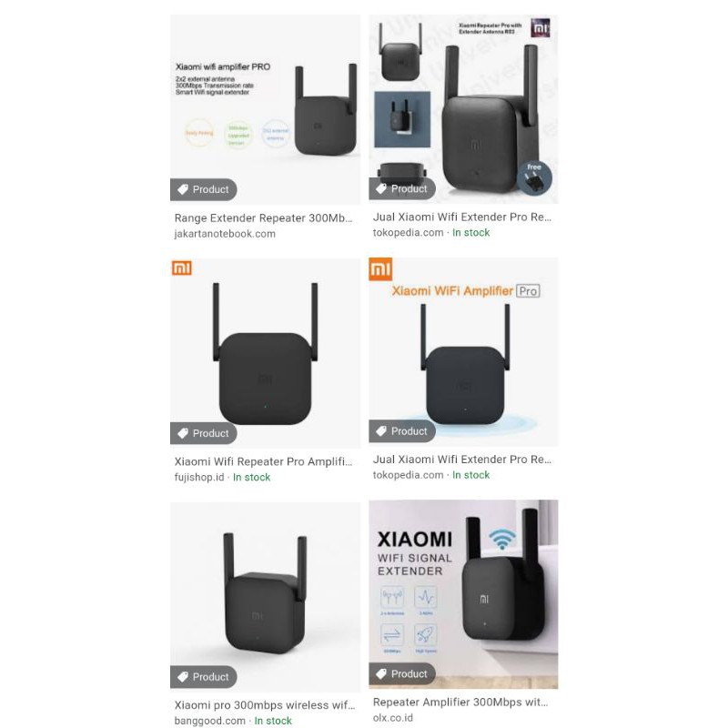Open Xiaomi Repeater Pro with Extender Antenna image
This screenshot has width=728, height=728.
pos(463,109)
